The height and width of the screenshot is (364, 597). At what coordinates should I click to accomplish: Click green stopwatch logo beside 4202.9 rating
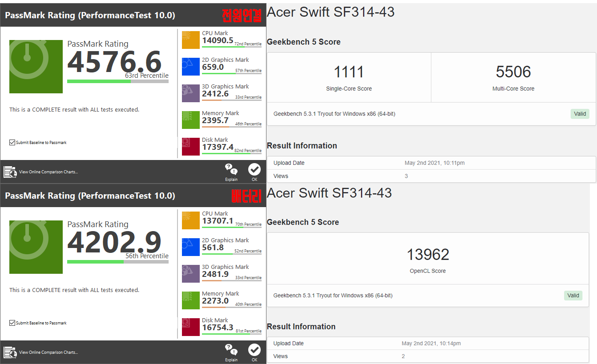(x=36, y=247)
